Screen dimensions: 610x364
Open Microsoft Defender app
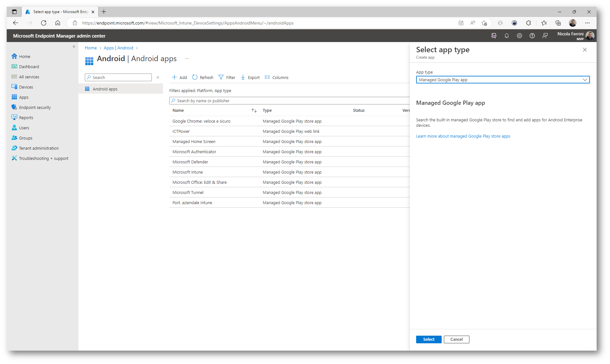coord(190,162)
